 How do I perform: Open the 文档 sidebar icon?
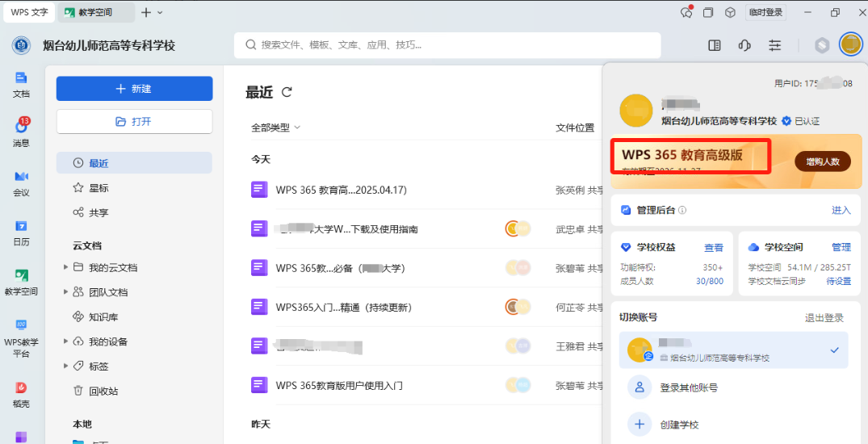[x=21, y=83]
